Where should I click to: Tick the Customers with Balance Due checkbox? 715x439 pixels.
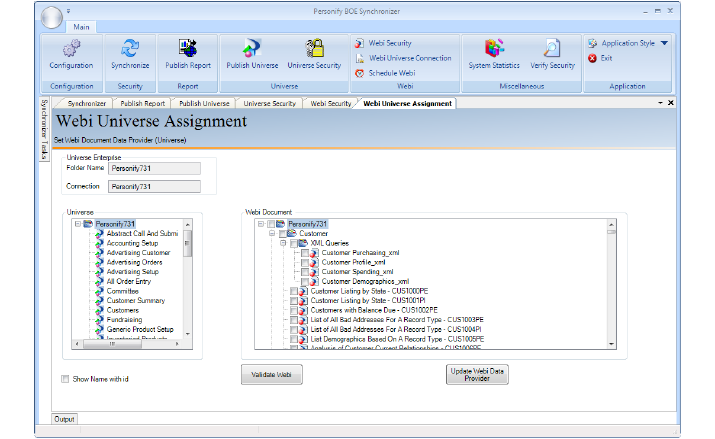(x=294, y=310)
